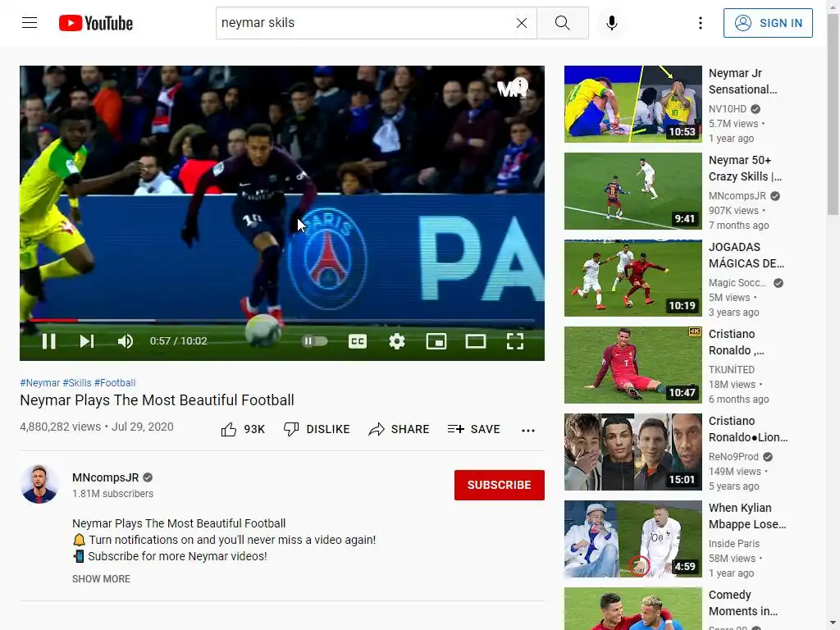Viewport: 840px width, 630px height.
Task: Click the Neymar Jr Sensational title
Action: point(742,81)
